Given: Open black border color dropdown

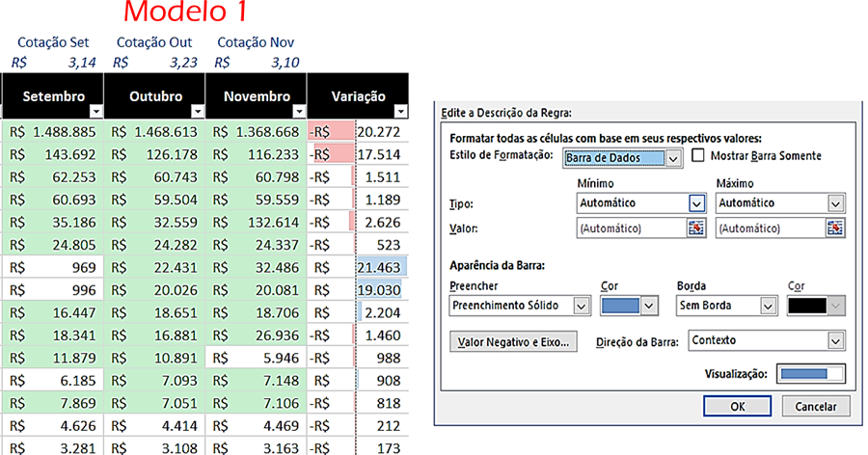Looking at the screenshot, I should [x=836, y=306].
